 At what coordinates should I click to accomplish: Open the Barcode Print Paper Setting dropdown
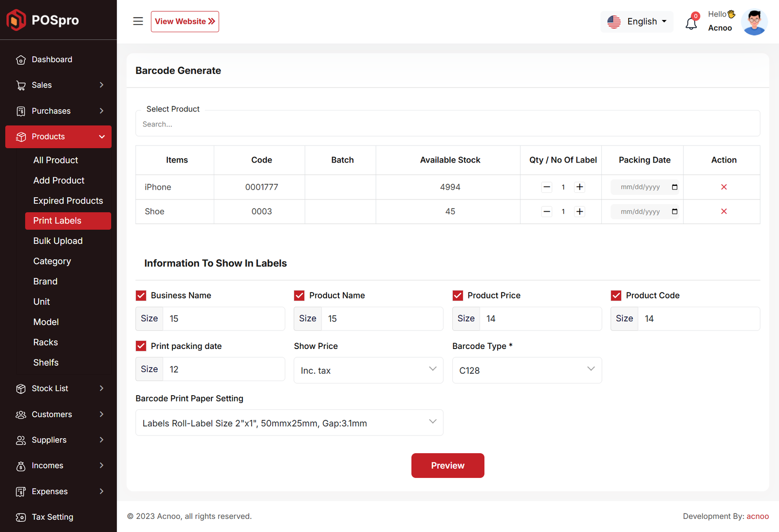click(x=289, y=423)
